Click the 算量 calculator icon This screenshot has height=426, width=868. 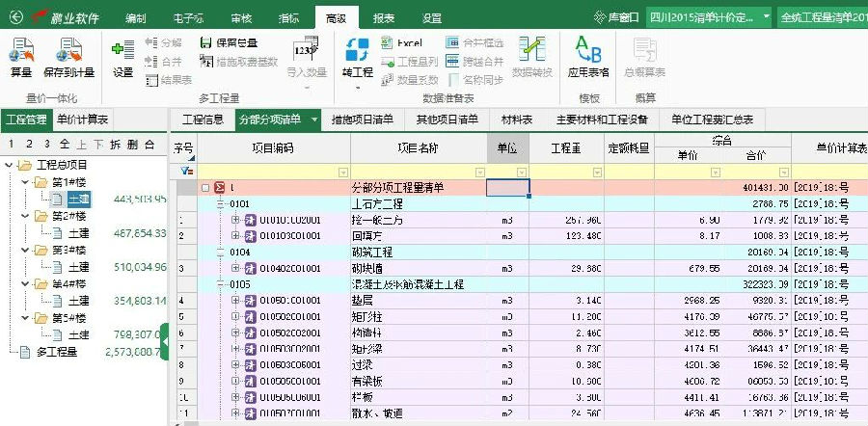[x=21, y=50]
